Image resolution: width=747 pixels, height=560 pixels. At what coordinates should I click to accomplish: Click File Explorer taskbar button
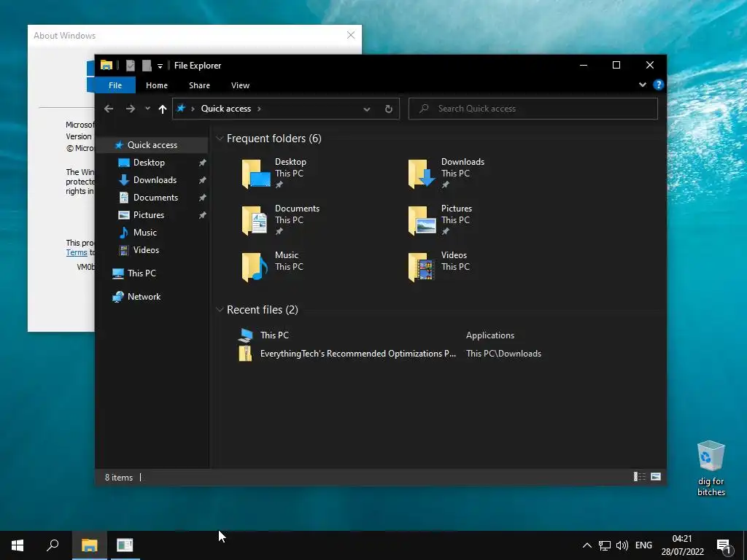pyautogui.click(x=90, y=545)
